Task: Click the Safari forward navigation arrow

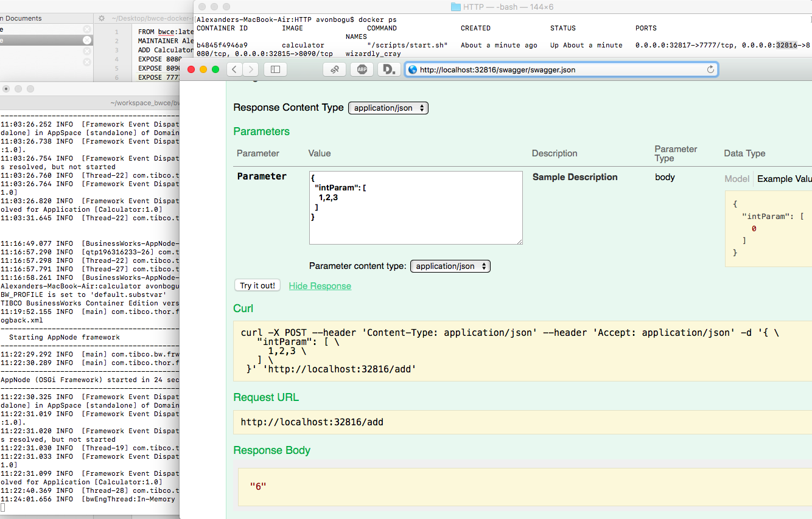Action: (251, 69)
